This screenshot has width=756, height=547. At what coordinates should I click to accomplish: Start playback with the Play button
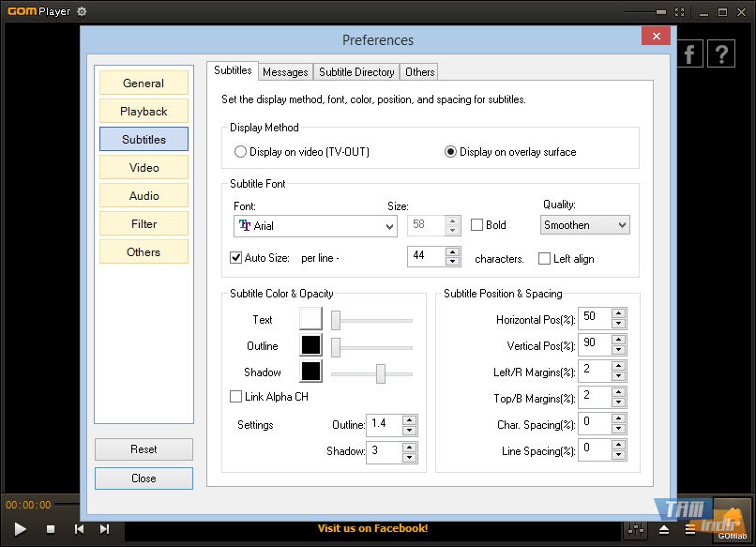tap(20, 529)
